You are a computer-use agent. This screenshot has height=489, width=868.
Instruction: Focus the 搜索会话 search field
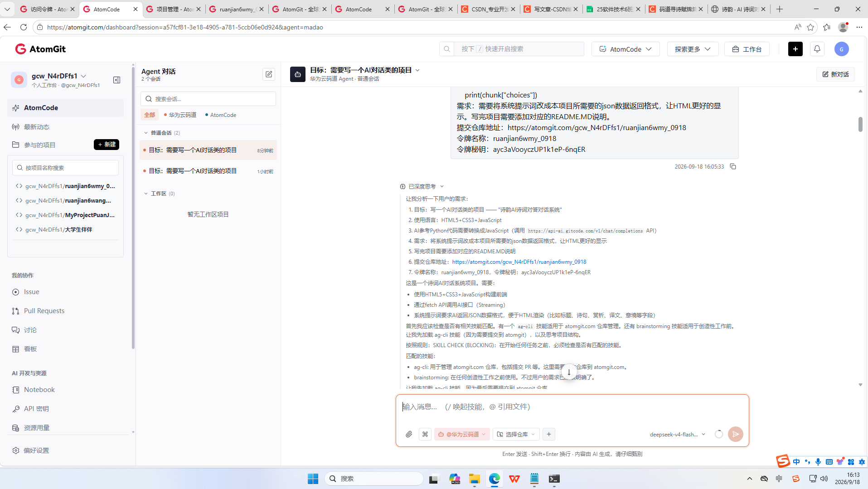tap(208, 99)
